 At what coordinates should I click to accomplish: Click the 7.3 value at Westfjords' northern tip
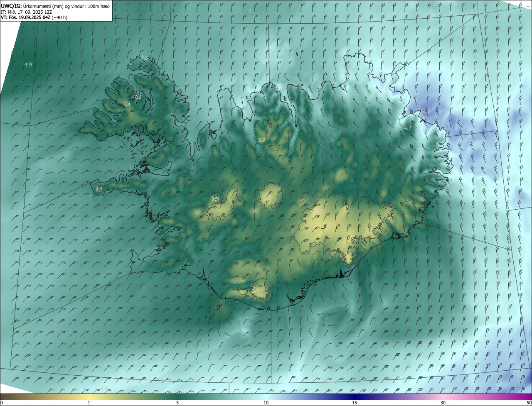[144, 58]
